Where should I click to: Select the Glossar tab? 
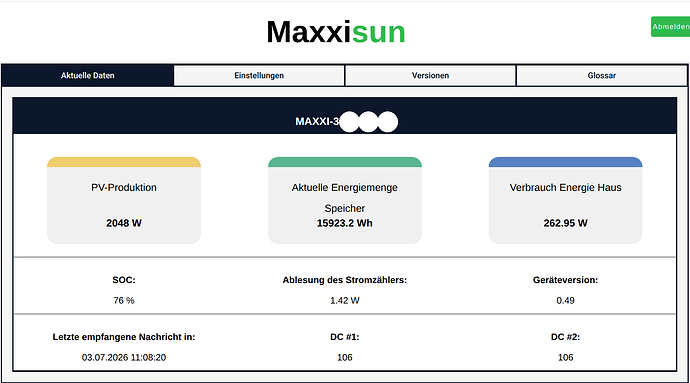click(x=602, y=75)
